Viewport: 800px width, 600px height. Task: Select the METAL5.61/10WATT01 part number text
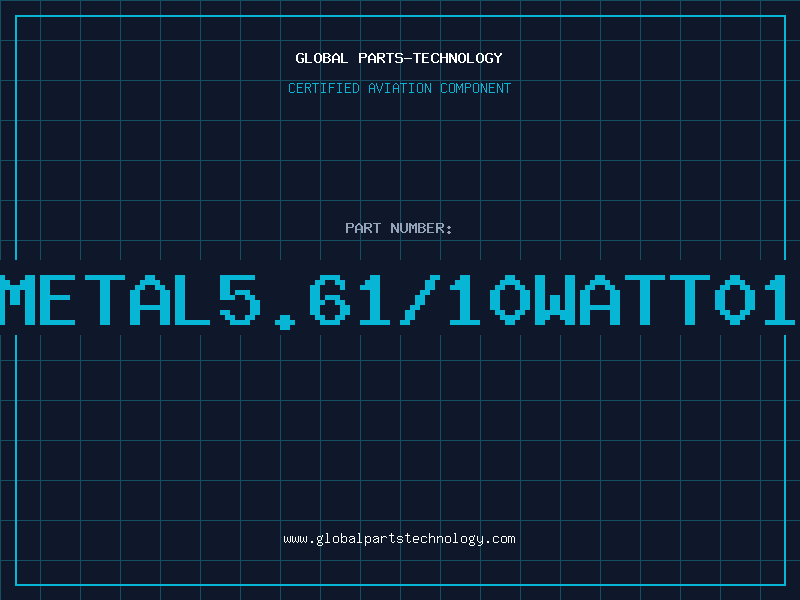point(398,300)
